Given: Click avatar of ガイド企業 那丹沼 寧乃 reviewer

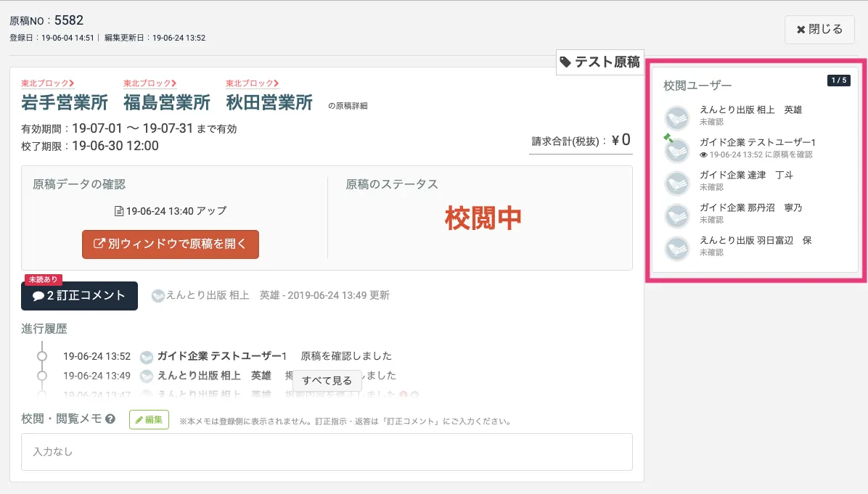Looking at the screenshot, I should [677, 215].
